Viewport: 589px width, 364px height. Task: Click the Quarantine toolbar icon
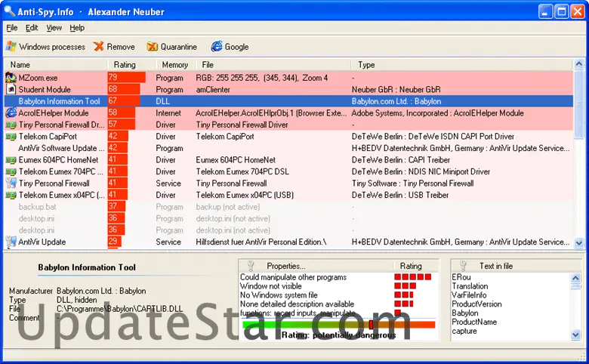tap(152, 47)
